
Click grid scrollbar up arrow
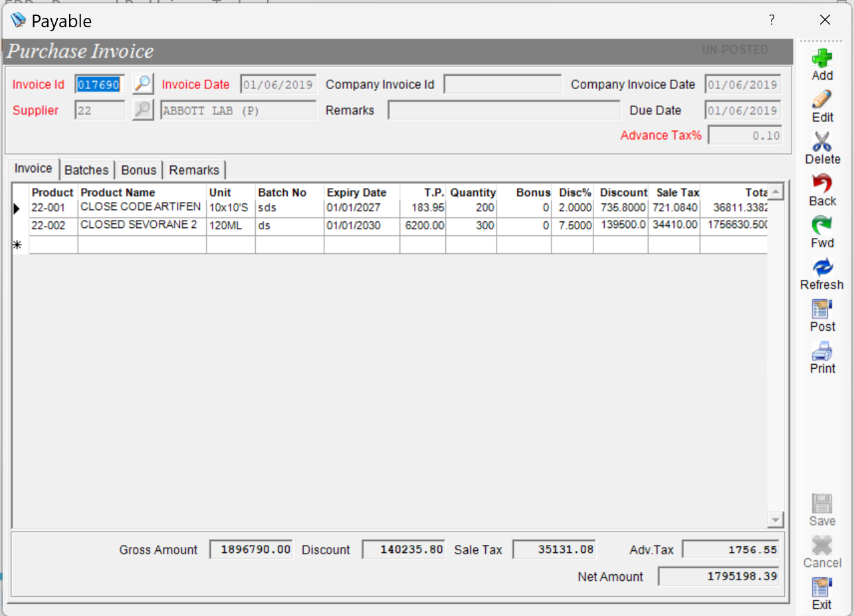point(776,192)
